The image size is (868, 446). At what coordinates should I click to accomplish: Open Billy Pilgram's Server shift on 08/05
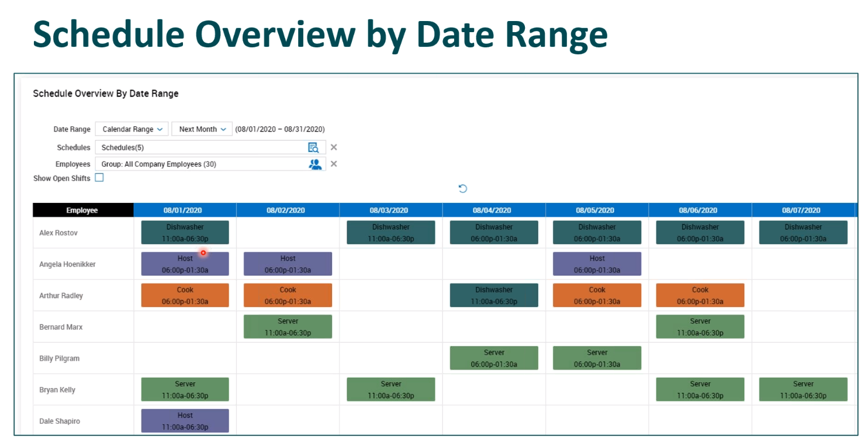pos(597,358)
